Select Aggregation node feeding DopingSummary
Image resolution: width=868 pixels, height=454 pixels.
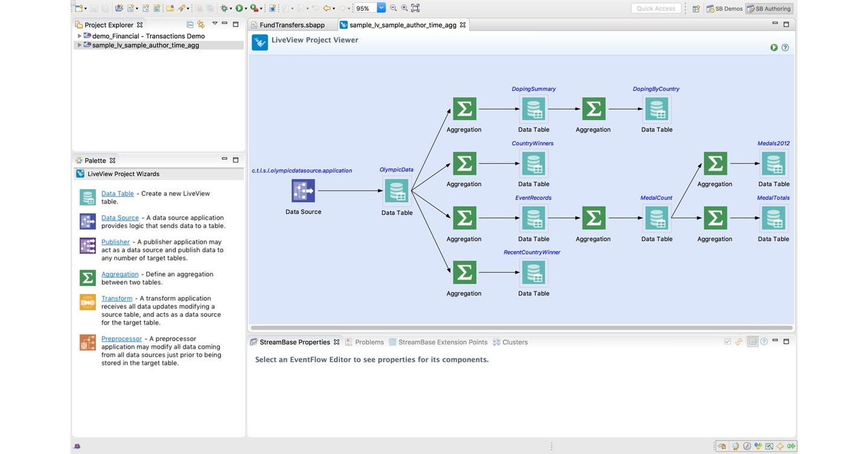pyautogui.click(x=464, y=109)
